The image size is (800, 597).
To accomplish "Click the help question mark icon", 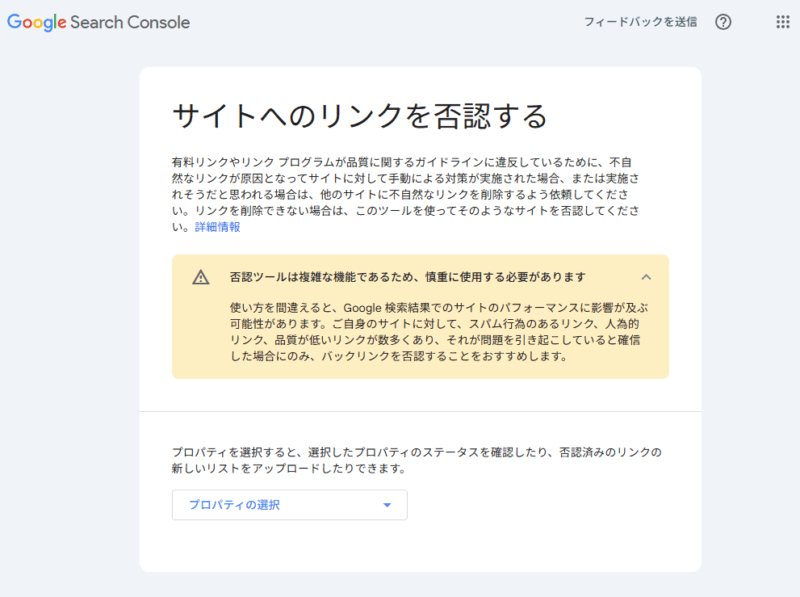I will pos(723,22).
